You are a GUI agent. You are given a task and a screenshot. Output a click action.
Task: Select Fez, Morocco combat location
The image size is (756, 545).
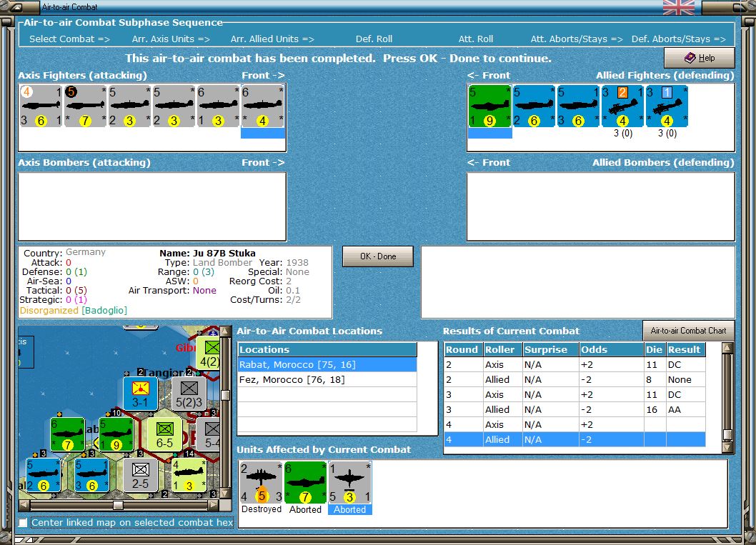click(327, 380)
